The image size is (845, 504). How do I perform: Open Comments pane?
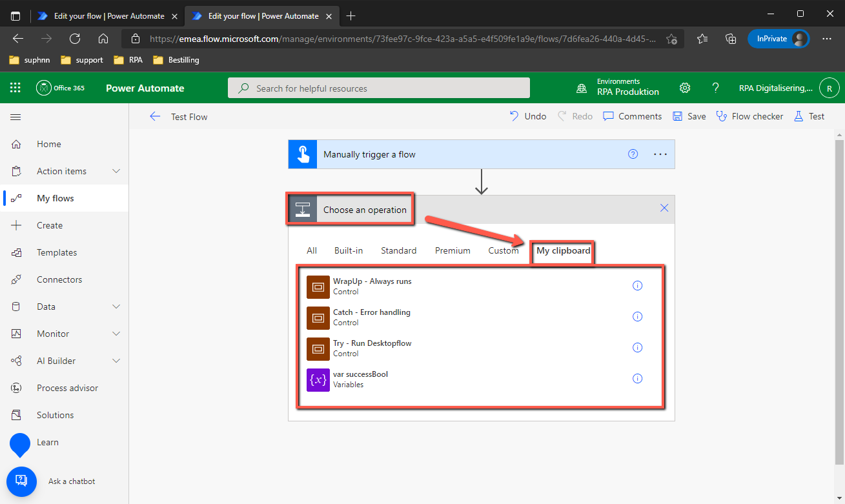pyautogui.click(x=633, y=116)
